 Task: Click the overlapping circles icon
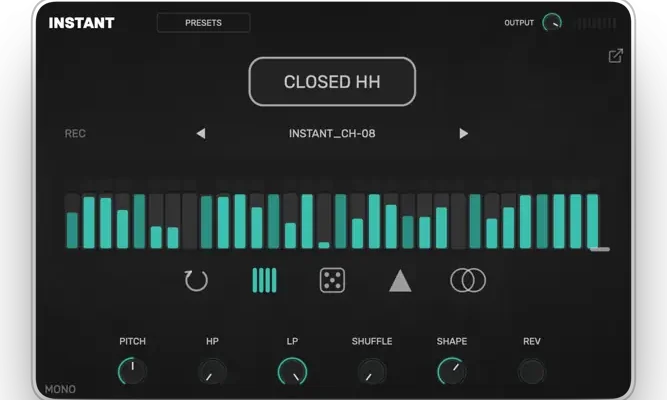[468, 280]
